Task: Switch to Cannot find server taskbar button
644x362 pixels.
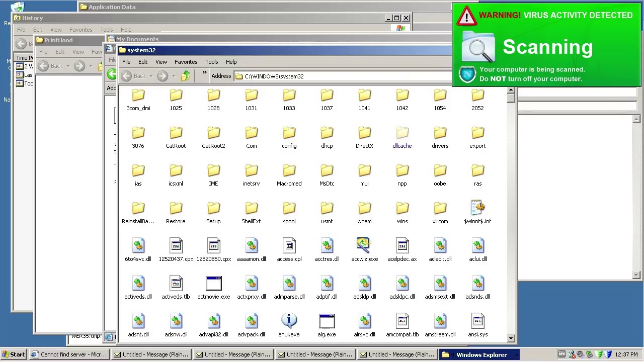Action: pos(69,354)
